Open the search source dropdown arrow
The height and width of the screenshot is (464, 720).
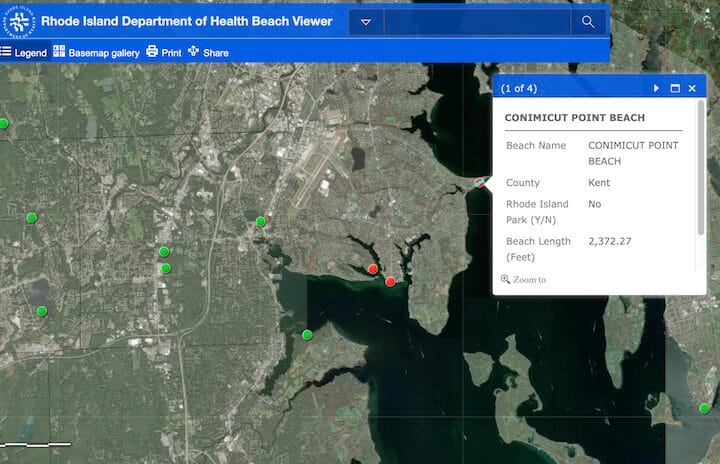point(366,22)
